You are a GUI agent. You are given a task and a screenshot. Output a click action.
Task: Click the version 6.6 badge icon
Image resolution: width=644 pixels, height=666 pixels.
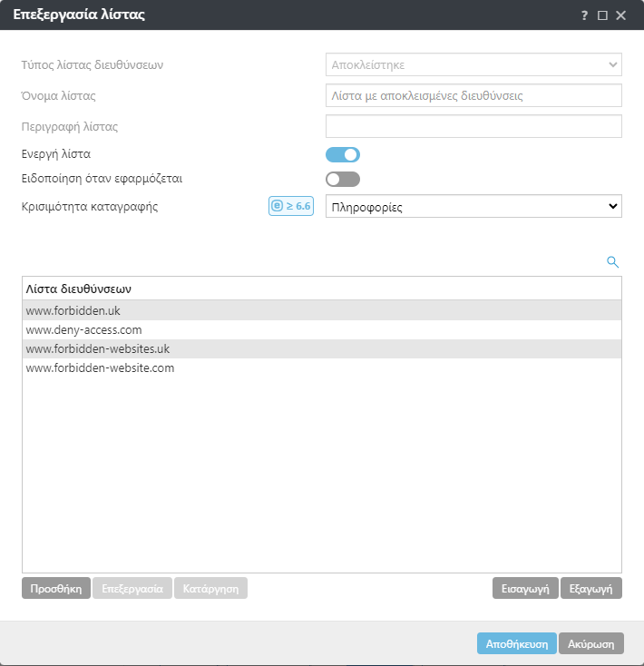pyautogui.click(x=290, y=206)
